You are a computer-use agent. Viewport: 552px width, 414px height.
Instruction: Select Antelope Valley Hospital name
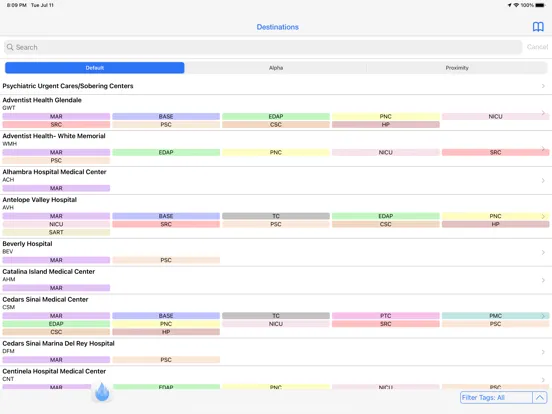click(x=39, y=200)
